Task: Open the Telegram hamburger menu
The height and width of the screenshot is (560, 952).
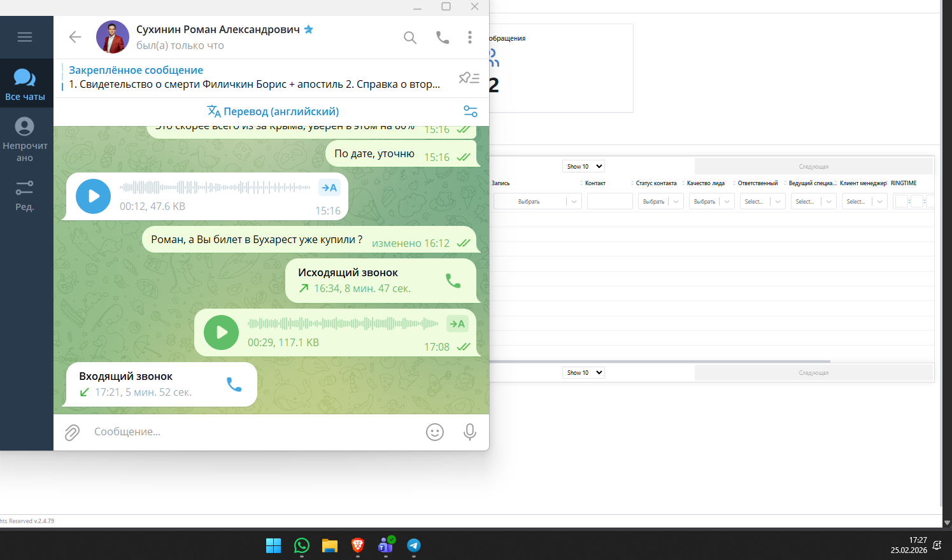Action: (x=25, y=37)
